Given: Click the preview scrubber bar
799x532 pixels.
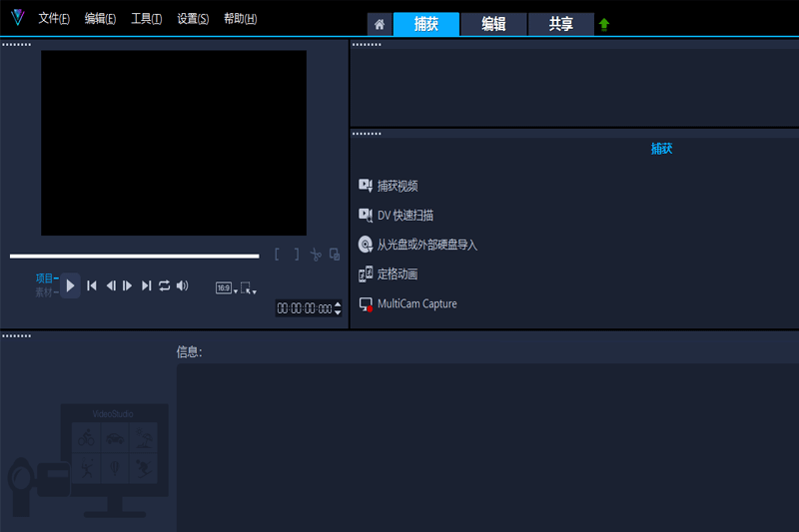Looking at the screenshot, I should 134,257.
